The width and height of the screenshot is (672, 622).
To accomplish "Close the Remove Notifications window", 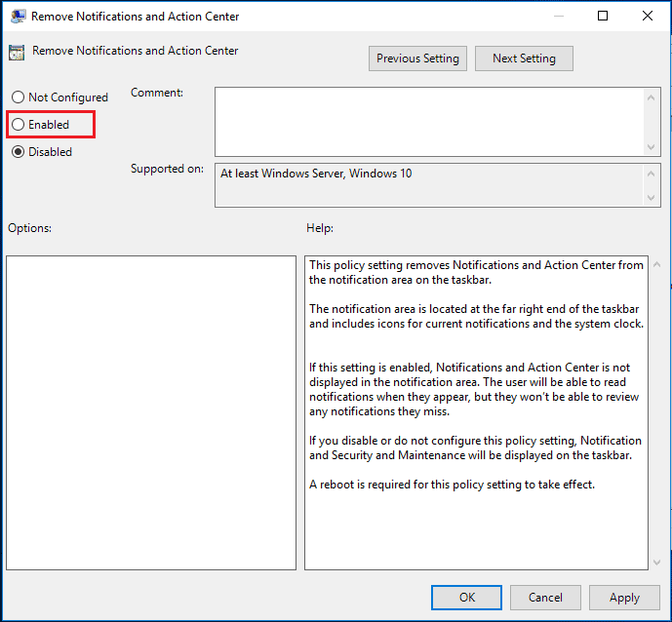I will (x=648, y=16).
